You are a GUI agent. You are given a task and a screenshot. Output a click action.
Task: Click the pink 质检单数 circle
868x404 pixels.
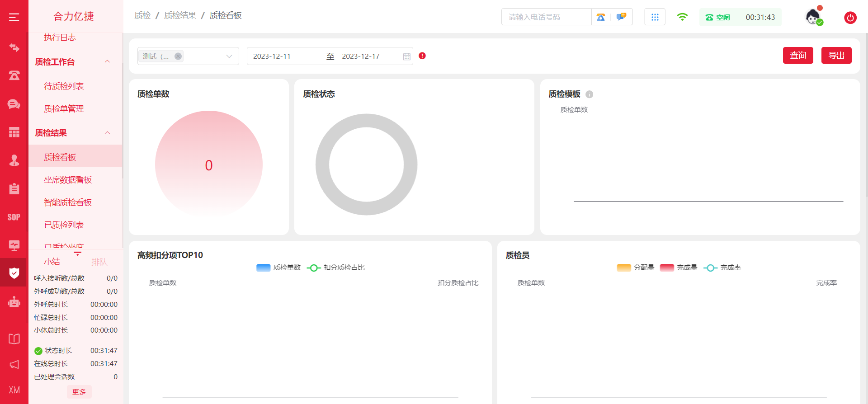coord(209,164)
